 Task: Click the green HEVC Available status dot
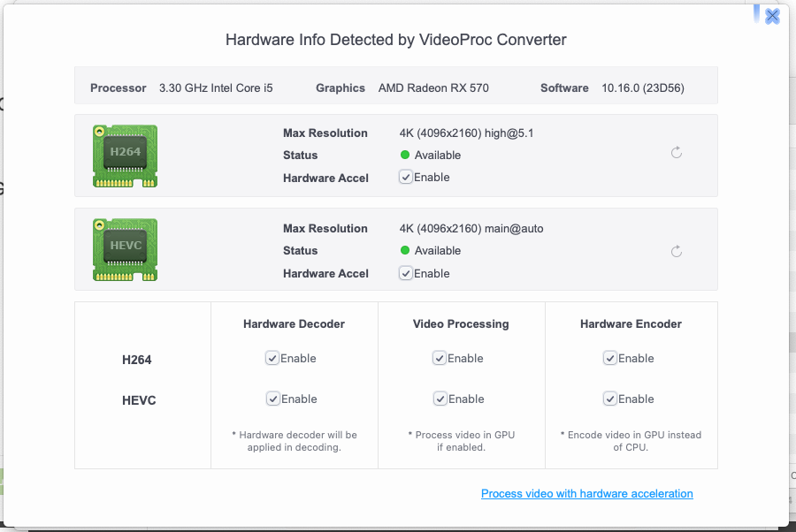404,250
